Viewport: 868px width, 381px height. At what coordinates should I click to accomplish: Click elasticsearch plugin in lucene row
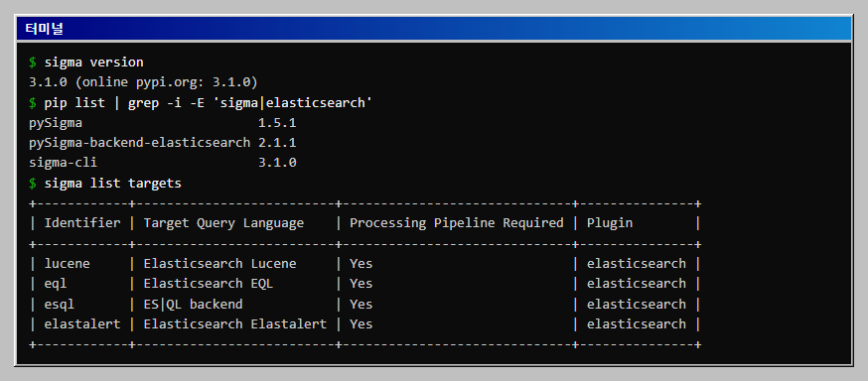tap(636, 263)
